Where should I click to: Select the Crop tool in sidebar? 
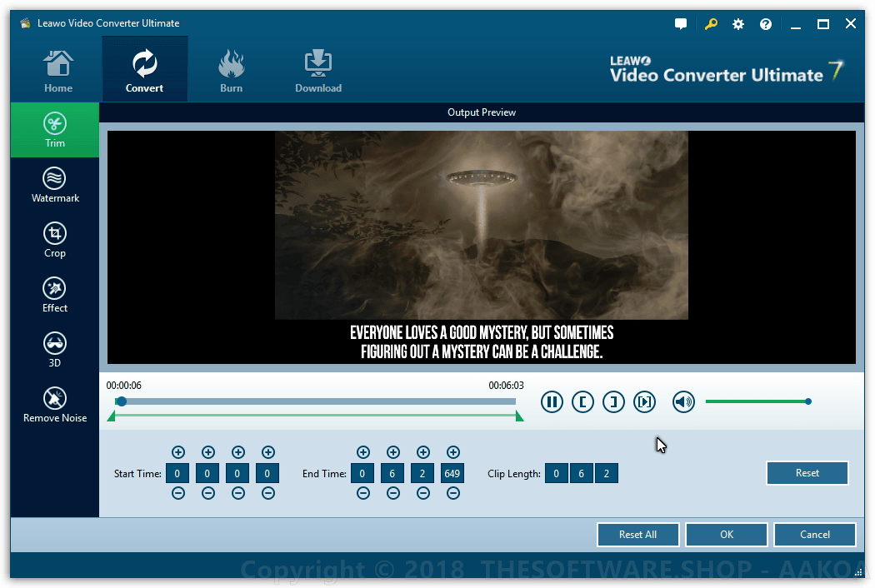click(x=55, y=240)
